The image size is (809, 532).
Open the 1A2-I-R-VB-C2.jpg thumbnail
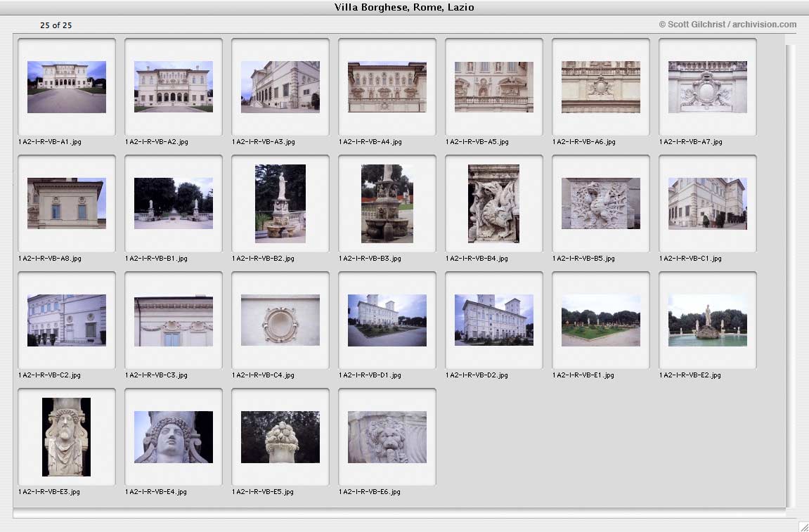pos(67,320)
